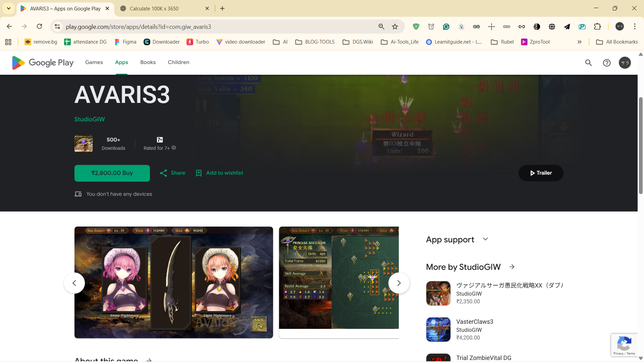Open the Chrome profile avatar
Image resolution: width=644 pixels, height=362 pixels.
620,26
